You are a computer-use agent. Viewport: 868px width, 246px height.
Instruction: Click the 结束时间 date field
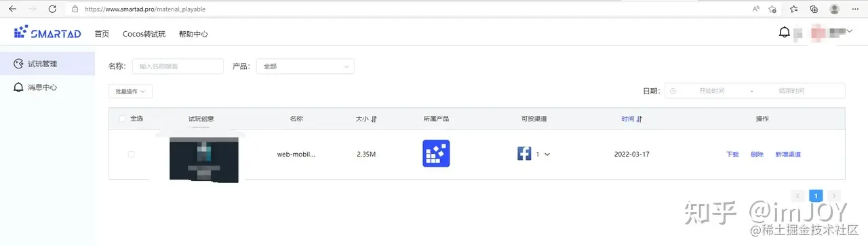[x=791, y=91]
